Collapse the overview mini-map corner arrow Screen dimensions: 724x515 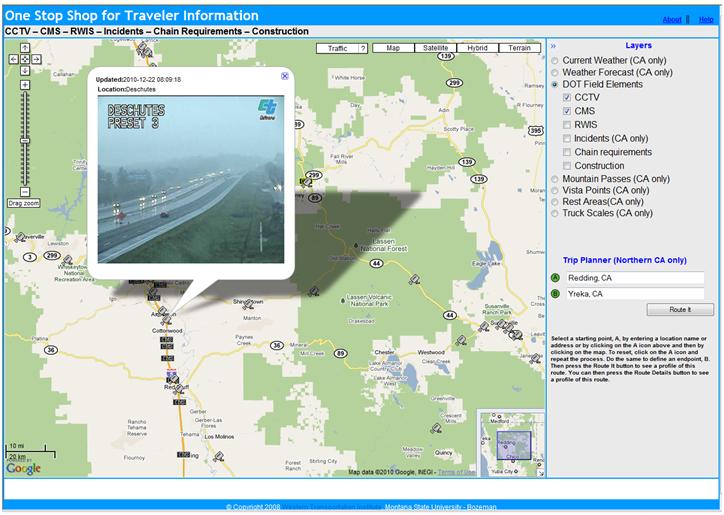[541, 473]
